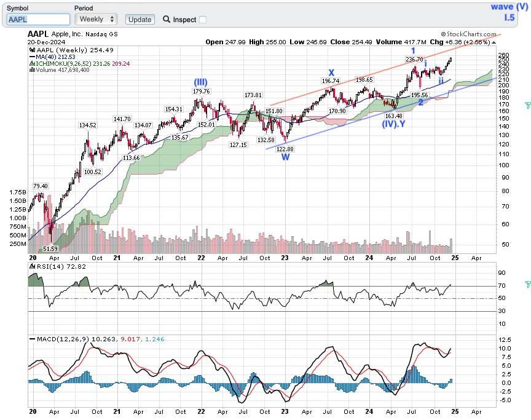Click the black line sample beside MACD(12,26,9)
This screenshot has width=531, height=420.
click(x=32, y=339)
